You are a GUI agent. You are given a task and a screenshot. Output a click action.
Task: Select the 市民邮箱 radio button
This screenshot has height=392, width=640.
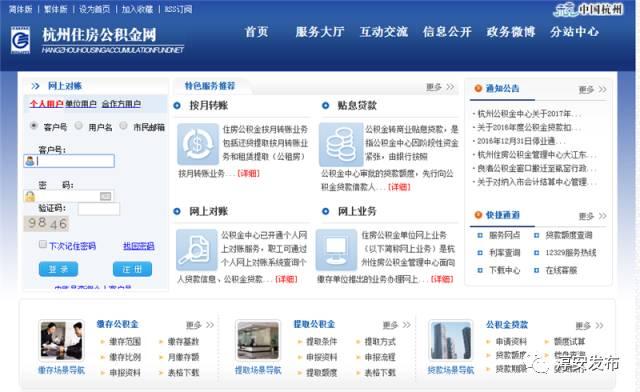123,126
